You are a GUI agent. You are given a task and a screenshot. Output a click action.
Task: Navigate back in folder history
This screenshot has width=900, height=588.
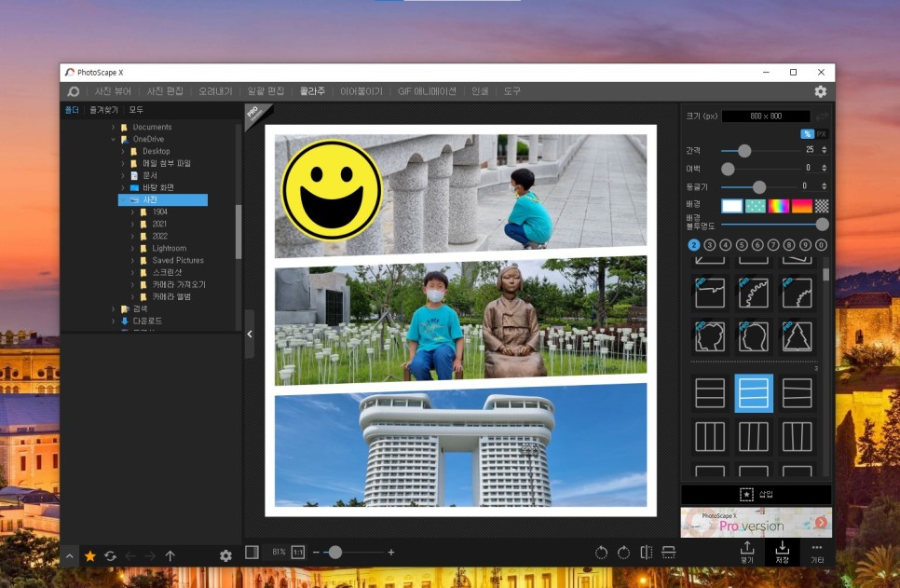(x=130, y=555)
